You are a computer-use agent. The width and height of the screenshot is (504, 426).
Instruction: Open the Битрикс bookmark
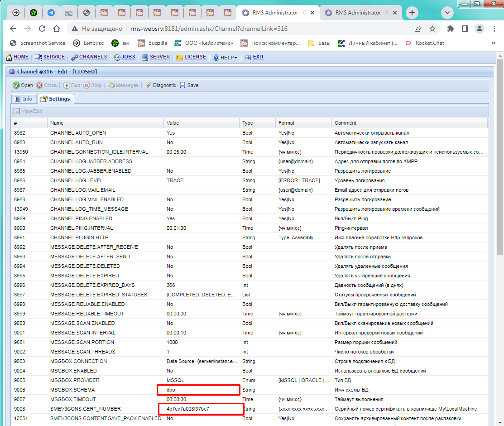click(x=88, y=43)
